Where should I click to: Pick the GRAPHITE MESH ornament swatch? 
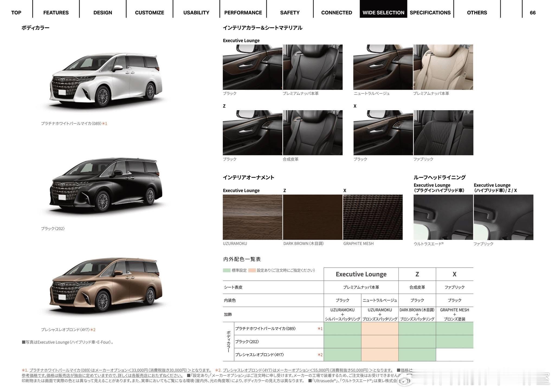pyautogui.click(x=373, y=217)
